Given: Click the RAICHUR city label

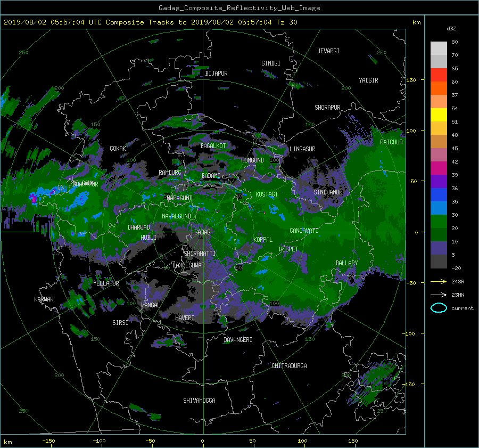Looking at the screenshot, I should (x=391, y=142).
